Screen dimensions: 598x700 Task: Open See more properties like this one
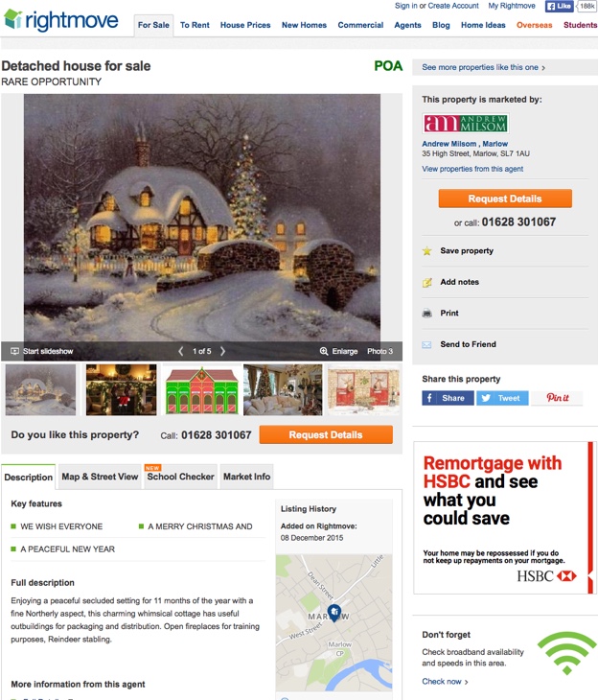pyautogui.click(x=483, y=67)
